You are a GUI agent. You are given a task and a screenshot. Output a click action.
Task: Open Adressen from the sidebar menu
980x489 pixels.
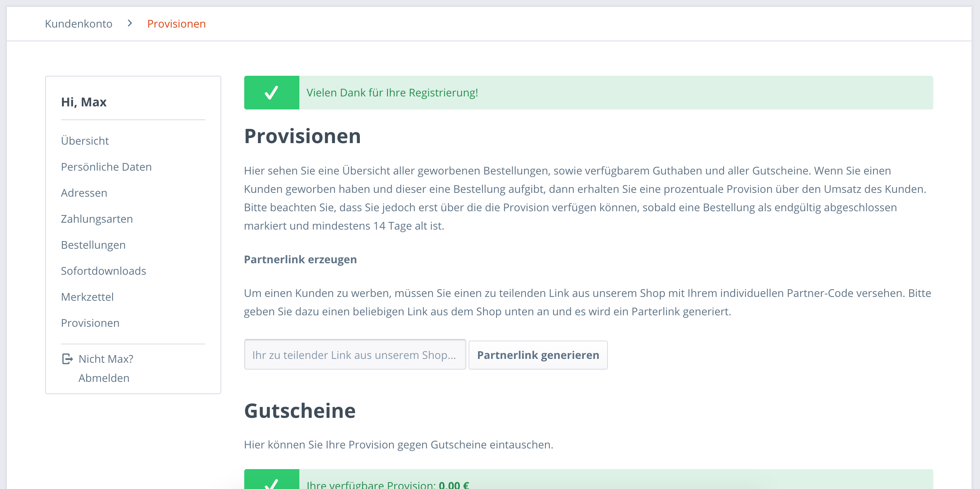coord(84,193)
